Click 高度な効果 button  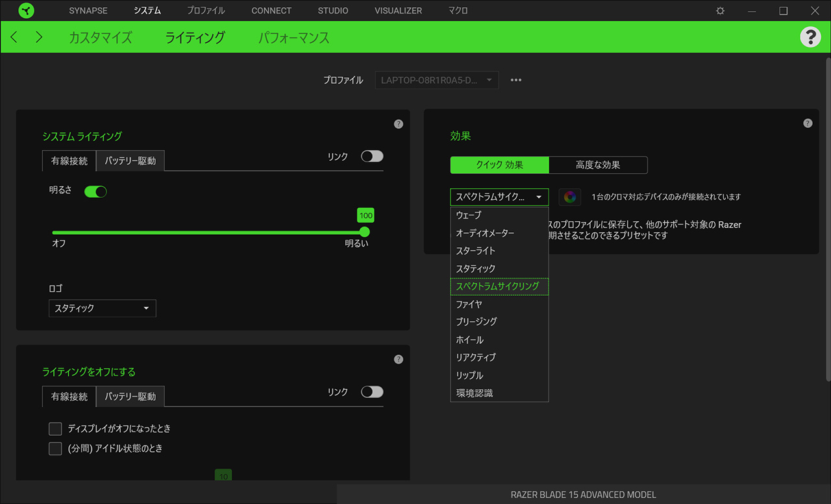coord(598,165)
